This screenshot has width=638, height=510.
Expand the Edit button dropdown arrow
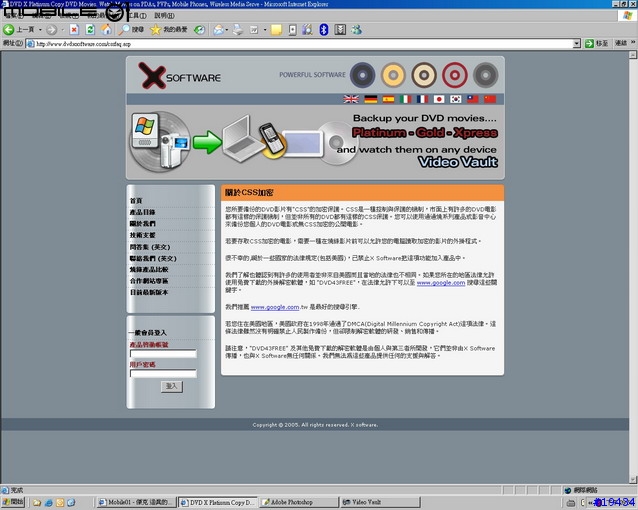pos(265,29)
